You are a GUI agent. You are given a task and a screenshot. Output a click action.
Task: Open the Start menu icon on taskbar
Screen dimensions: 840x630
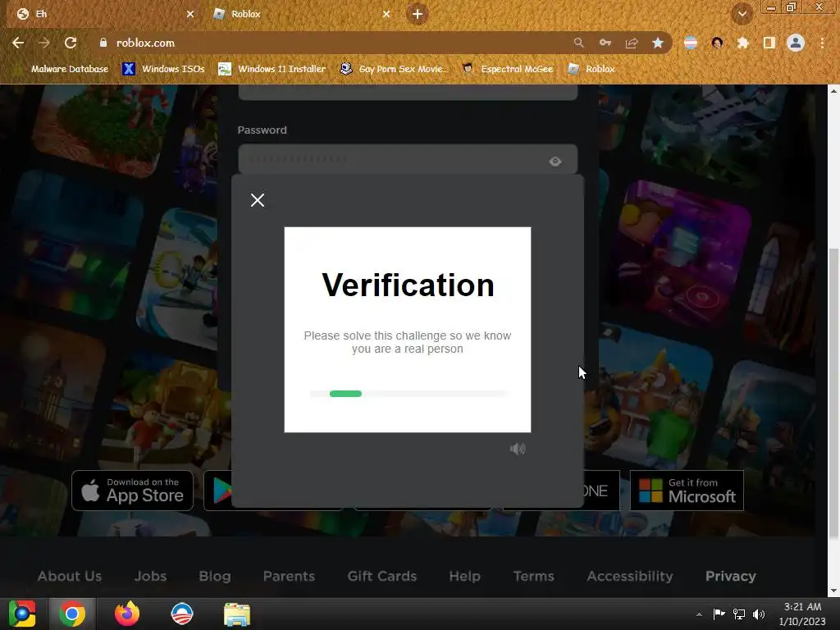(x=22, y=614)
